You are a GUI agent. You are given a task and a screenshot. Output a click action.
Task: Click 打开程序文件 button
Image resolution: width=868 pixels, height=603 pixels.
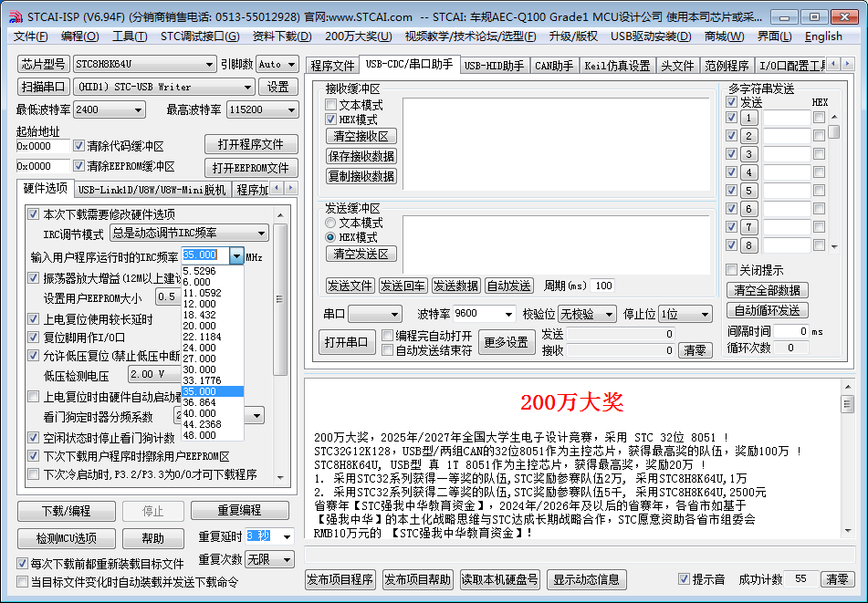tap(251, 144)
